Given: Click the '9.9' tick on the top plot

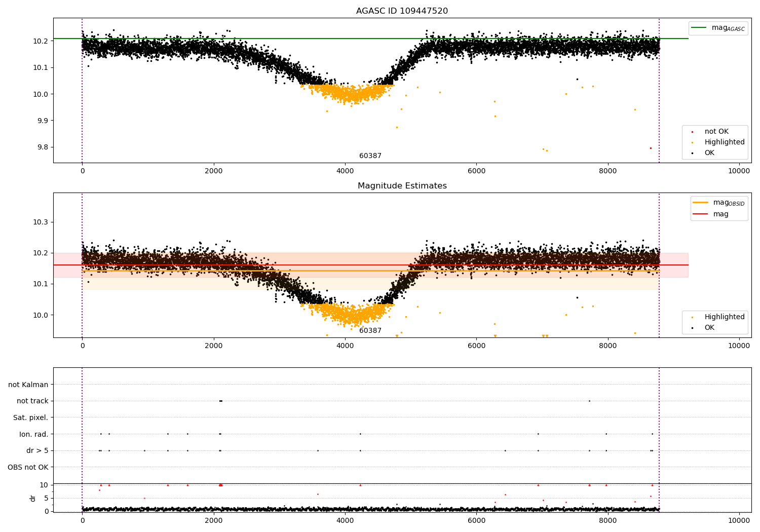Looking at the screenshot, I should click(x=42, y=121).
